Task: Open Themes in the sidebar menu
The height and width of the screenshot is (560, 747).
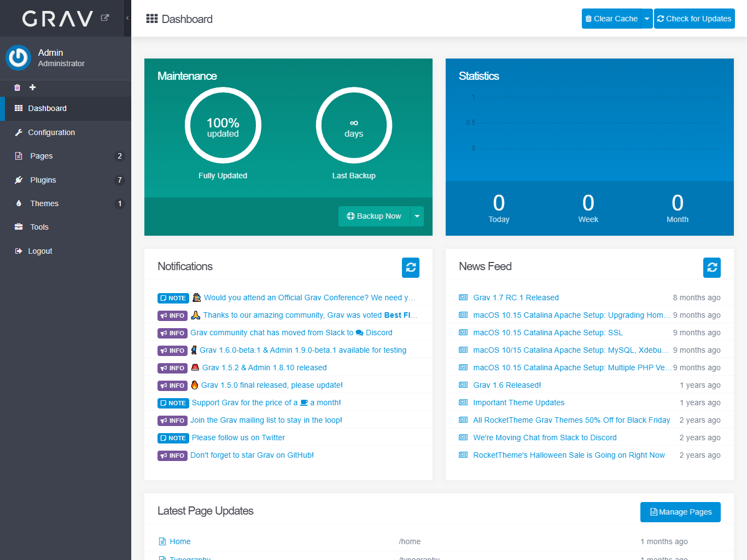Action: pos(66,203)
